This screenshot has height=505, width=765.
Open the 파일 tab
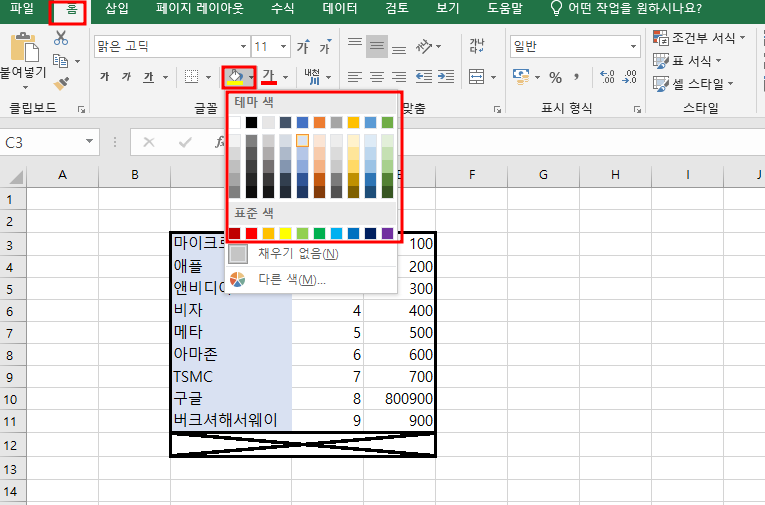(22, 8)
